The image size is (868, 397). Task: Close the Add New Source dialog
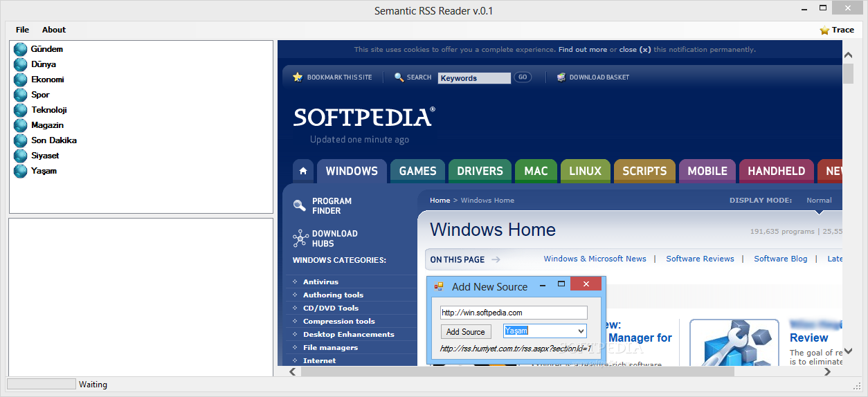pyautogui.click(x=587, y=284)
